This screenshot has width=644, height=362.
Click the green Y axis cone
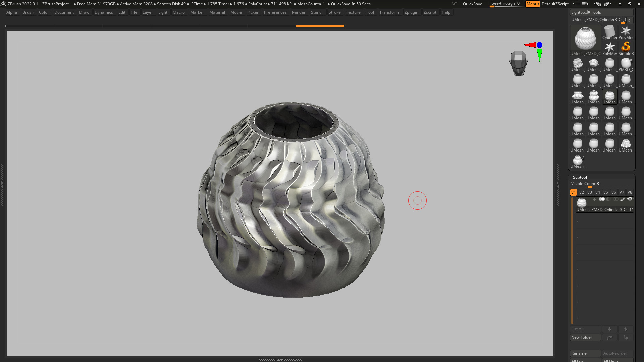(539, 55)
